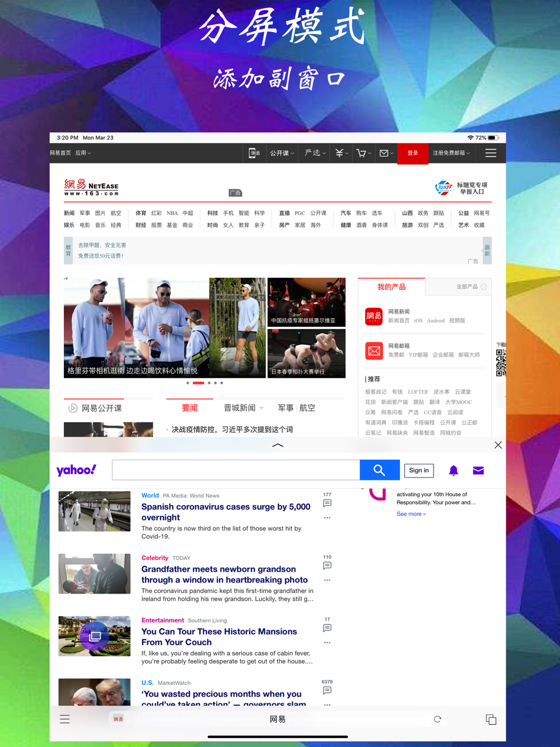This screenshot has width=560, height=747.
Task: Open the iOS link under 网易新闻
Action: [x=418, y=321]
